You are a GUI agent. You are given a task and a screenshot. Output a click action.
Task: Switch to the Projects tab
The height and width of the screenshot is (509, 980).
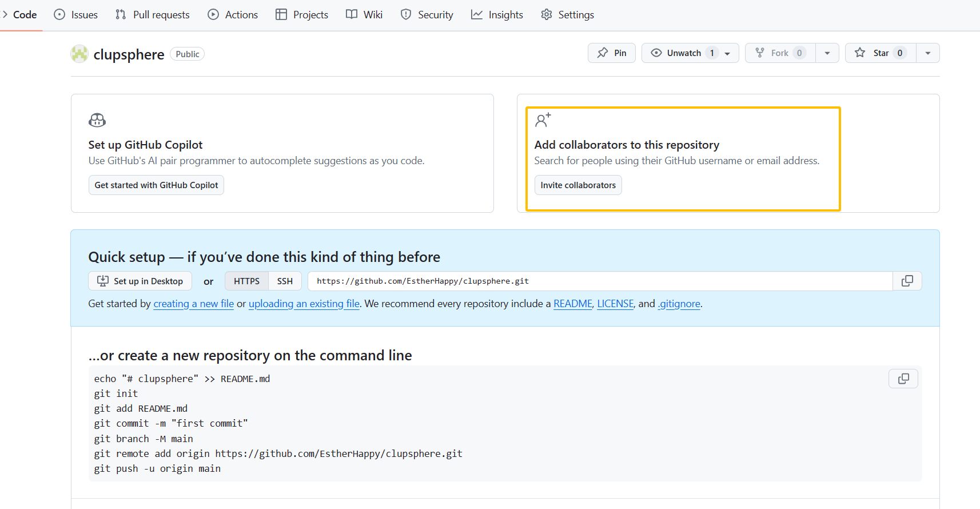(x=302, y=15)
